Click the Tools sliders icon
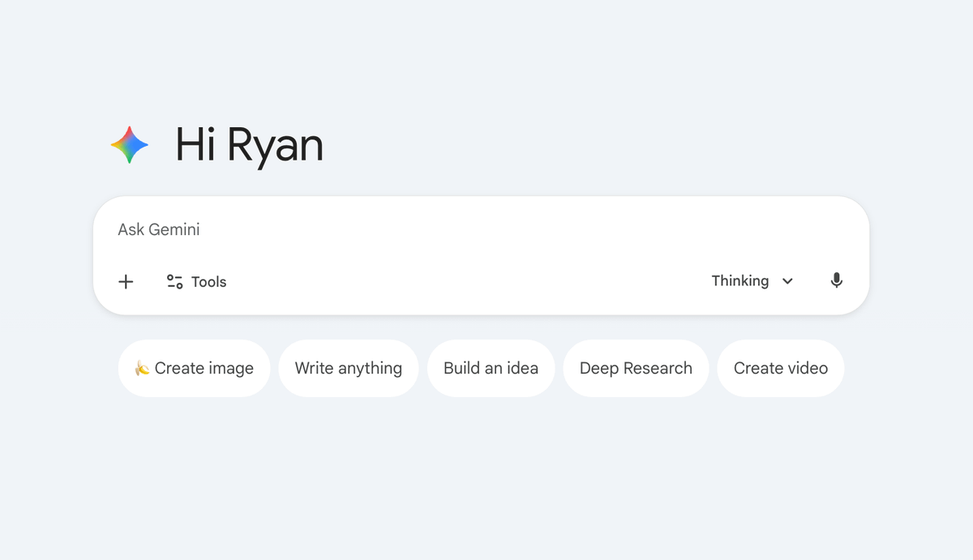The image size is (973, 560). point(174,282)
